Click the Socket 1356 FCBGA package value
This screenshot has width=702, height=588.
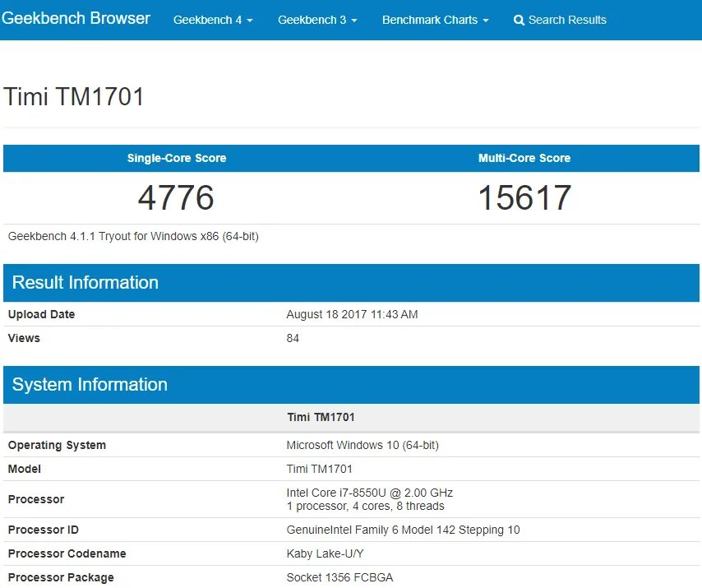[x=339, y=577]
